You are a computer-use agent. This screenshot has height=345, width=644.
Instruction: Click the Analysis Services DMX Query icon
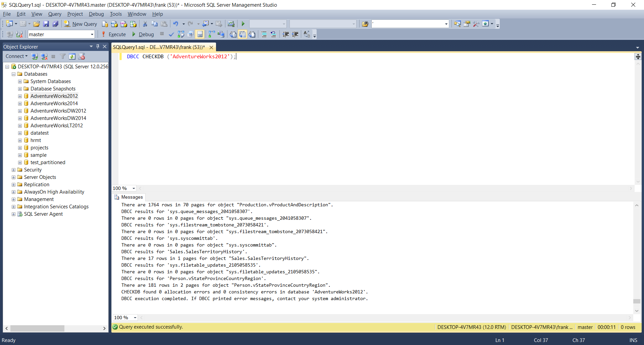tap(124, 24)
